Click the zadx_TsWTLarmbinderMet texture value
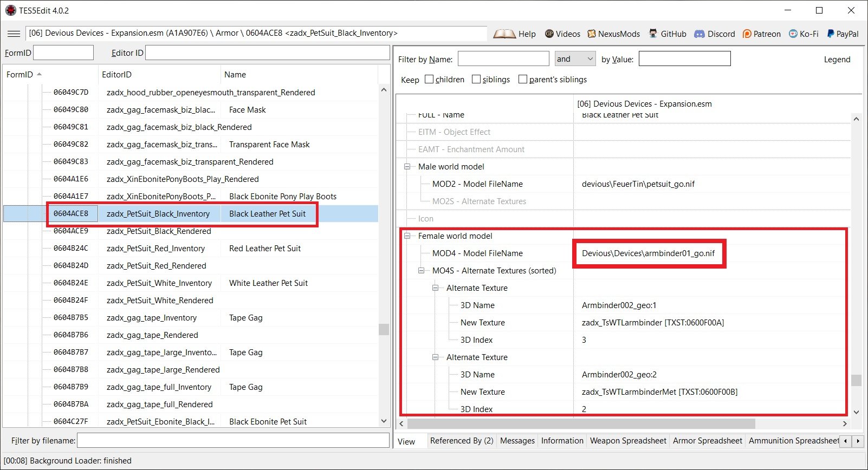This screenshot has width=868, height=470. click(659, 392)
